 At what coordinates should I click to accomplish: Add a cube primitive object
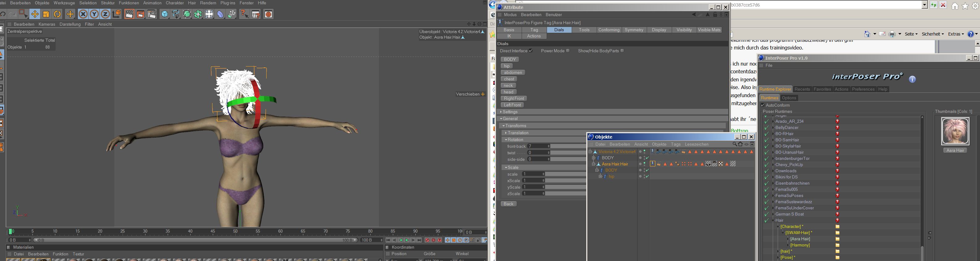(165, 14)
